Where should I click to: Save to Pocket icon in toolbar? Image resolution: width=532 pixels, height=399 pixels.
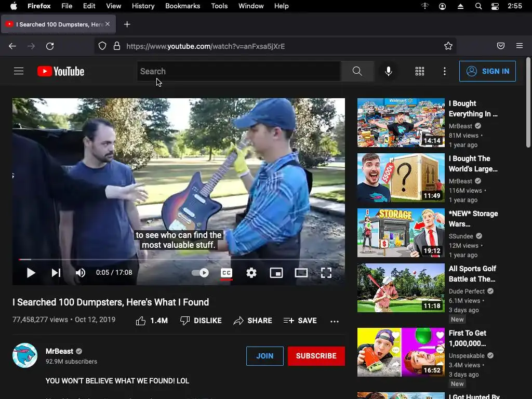(x=501, y=46)
